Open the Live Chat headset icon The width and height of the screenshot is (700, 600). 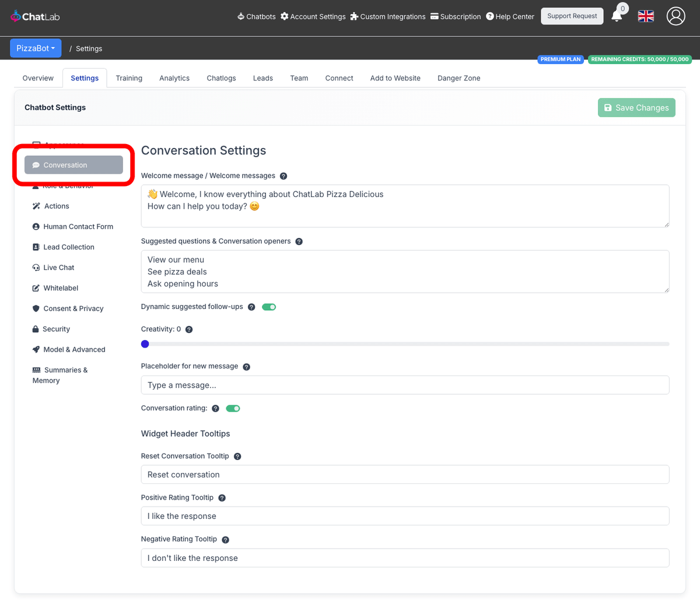[x=36, y=267]
